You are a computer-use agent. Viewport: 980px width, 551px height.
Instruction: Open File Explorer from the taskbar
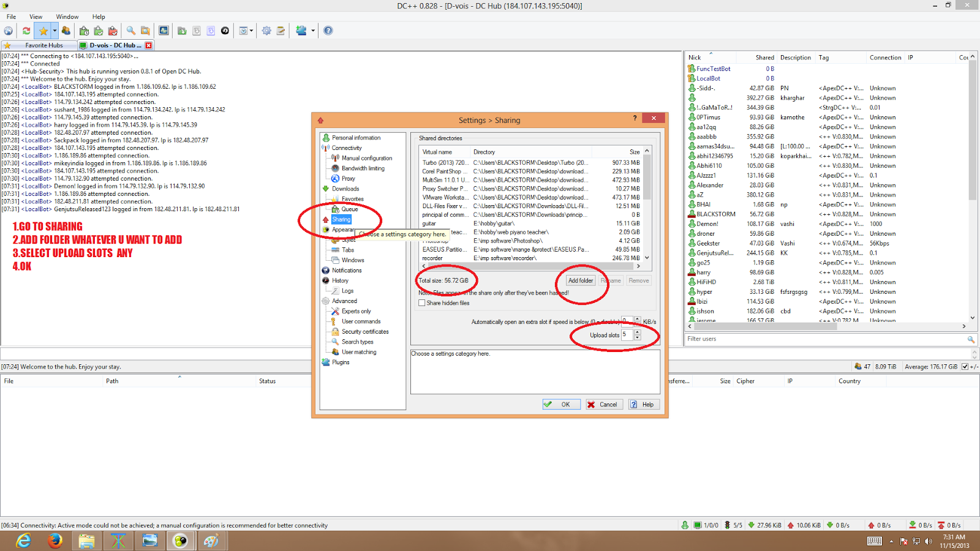tap(86, 541)
